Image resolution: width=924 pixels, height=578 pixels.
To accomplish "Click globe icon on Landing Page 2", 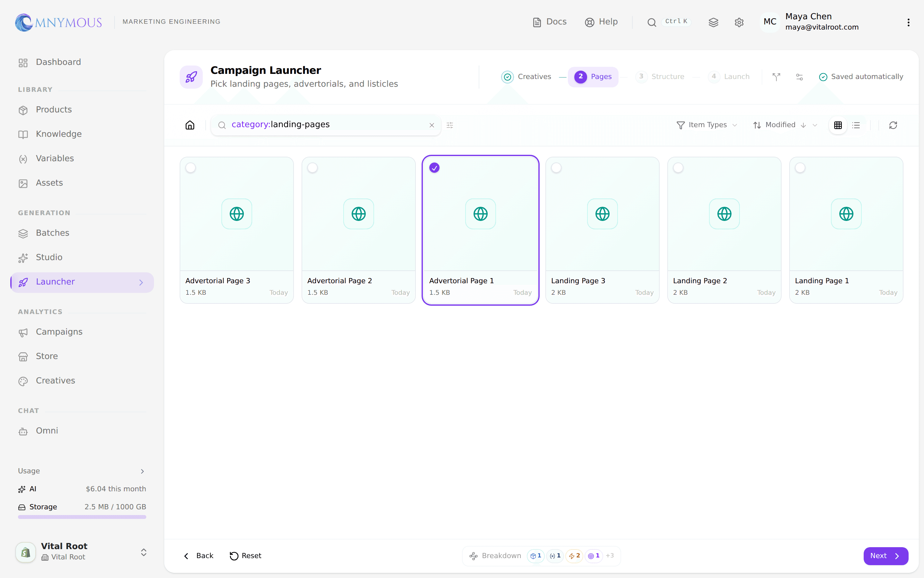I will point(724,214).
